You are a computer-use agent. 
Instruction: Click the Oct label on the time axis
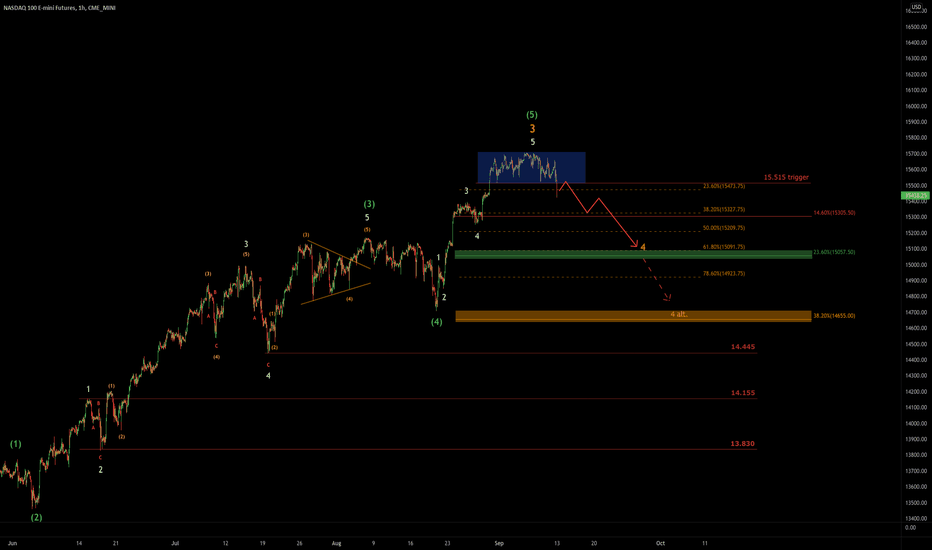point(660,543)
